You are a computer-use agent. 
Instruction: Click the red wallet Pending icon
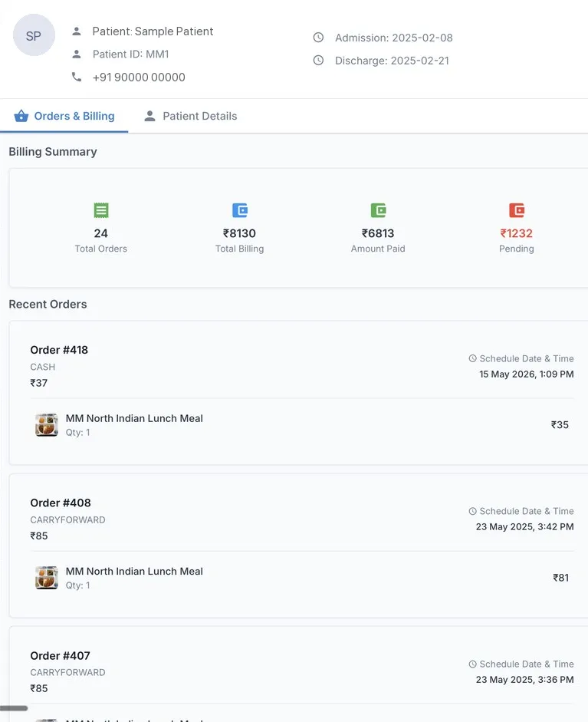click(x=517, y=210)
